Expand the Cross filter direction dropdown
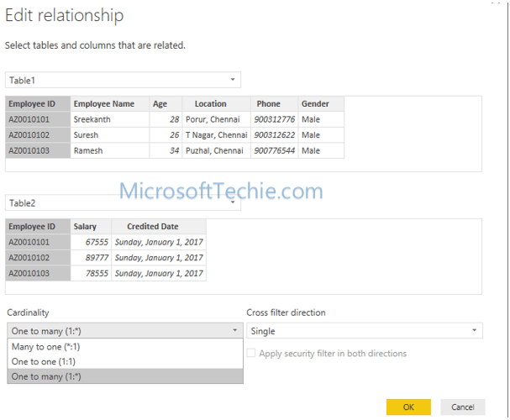 [364, 331]
